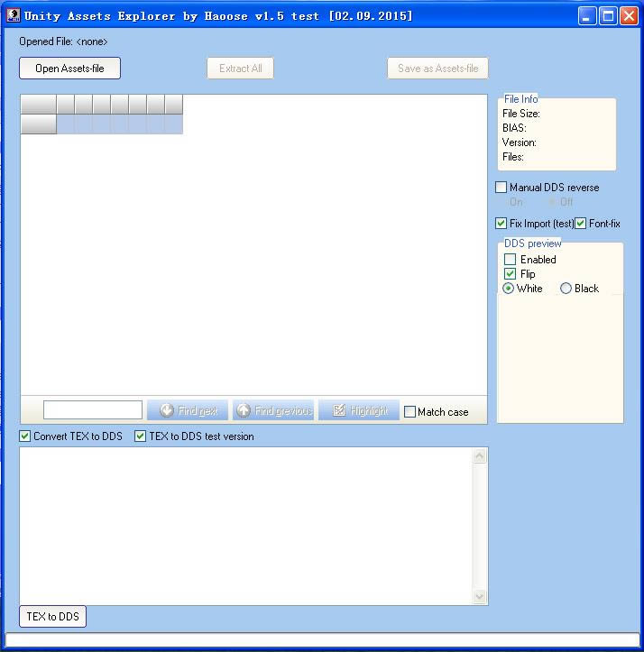Maximize the Unity Assets Explorer window
The width and height of the screenshot is (644, 652).
[608, 16]
